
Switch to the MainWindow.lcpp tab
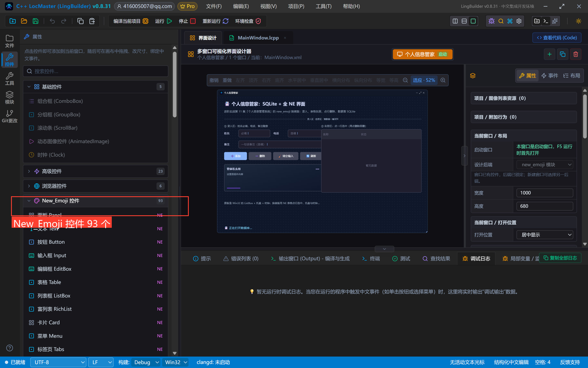pyautogui.click(x=258, y=38)
